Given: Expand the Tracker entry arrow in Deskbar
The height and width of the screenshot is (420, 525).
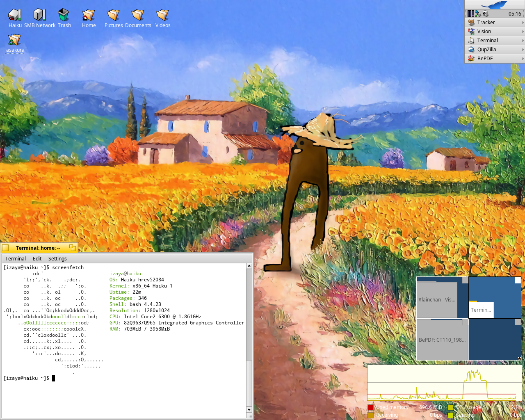Looking at the screenshot, I should [x=523, y=23].
